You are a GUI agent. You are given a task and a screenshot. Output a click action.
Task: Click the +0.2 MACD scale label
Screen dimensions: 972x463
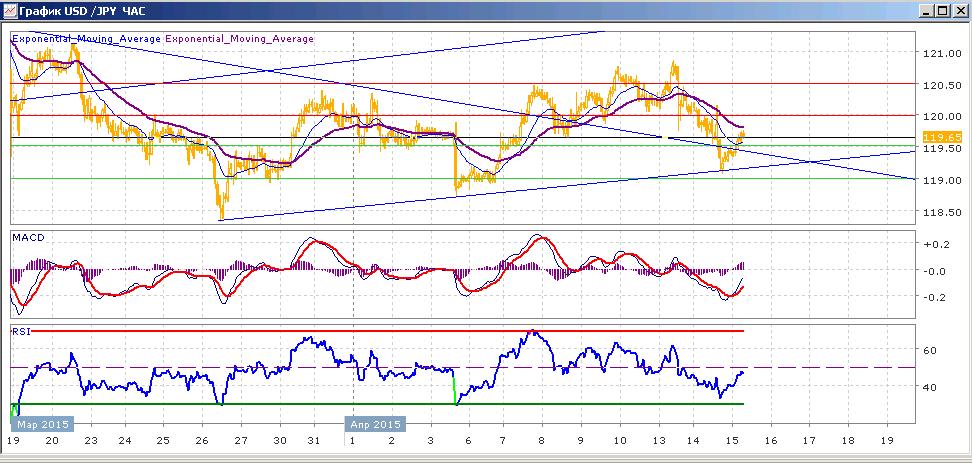tap(934, 244)
